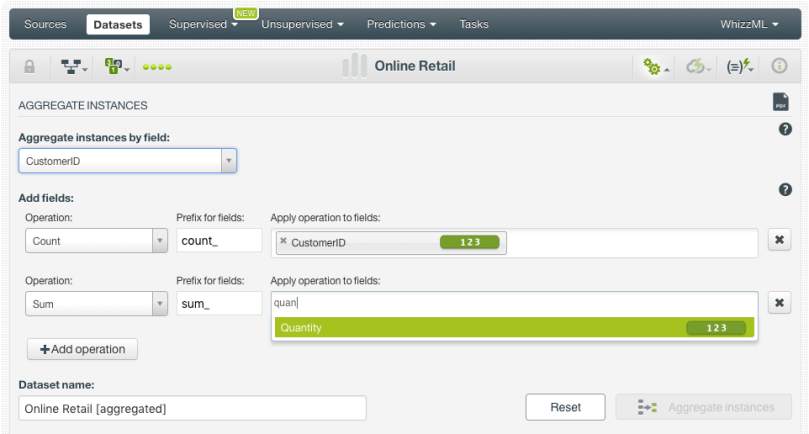Select the Datasets tab

pos(118,24)
